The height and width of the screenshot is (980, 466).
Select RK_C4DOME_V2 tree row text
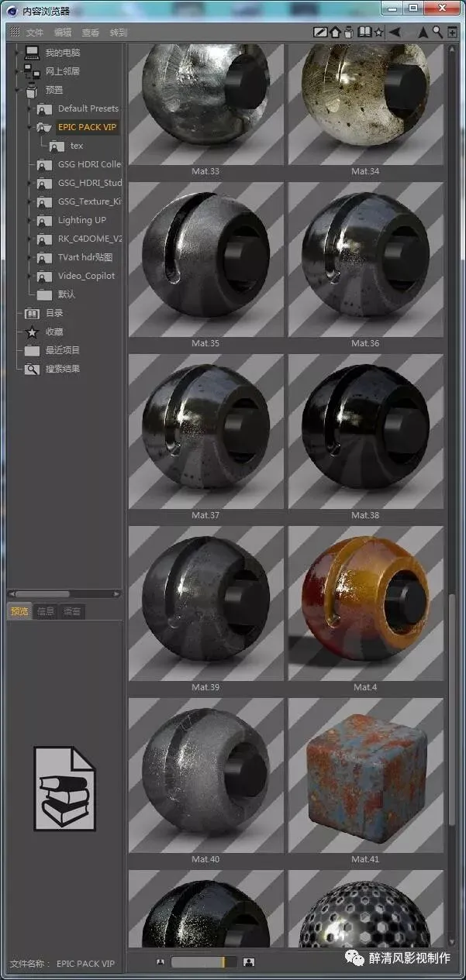tap(90, 239)
